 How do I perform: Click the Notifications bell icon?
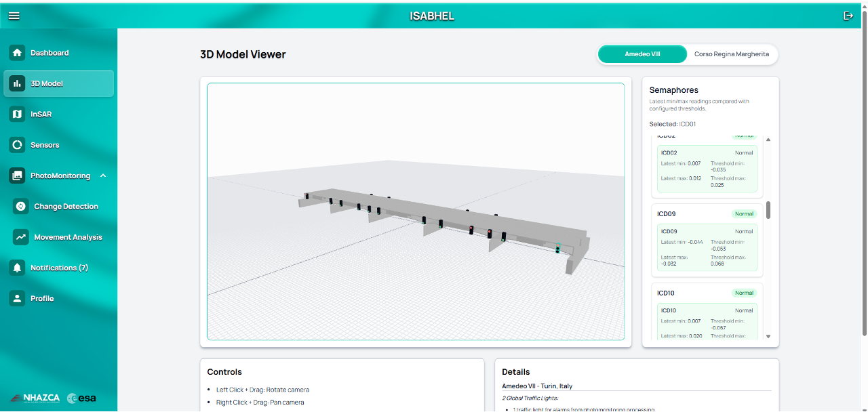click(18, 268)
